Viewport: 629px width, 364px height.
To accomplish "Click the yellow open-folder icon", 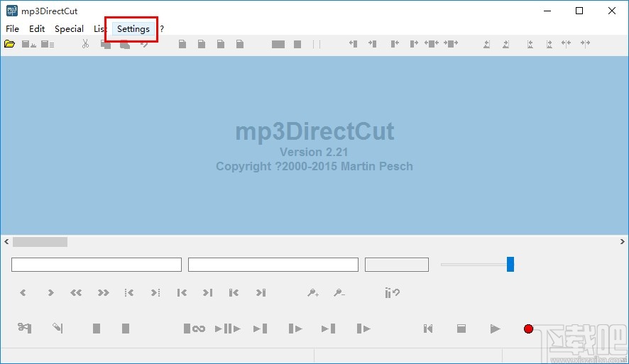I will click(10, 44).
